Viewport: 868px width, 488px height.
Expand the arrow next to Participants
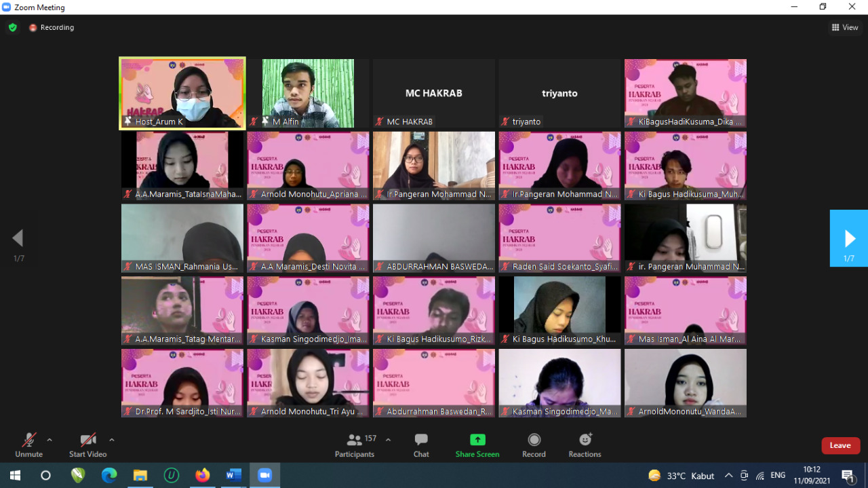(x=388, y=440)
